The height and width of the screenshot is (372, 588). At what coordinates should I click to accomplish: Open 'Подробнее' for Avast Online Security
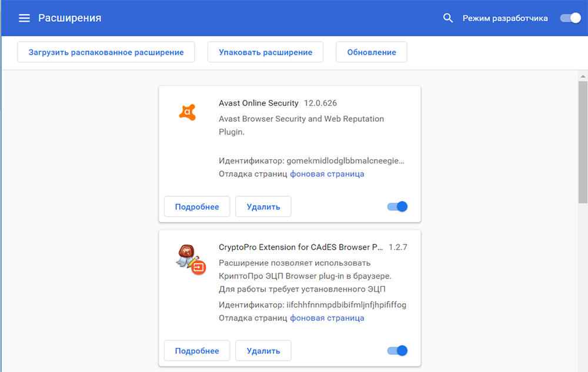(196, 207)
